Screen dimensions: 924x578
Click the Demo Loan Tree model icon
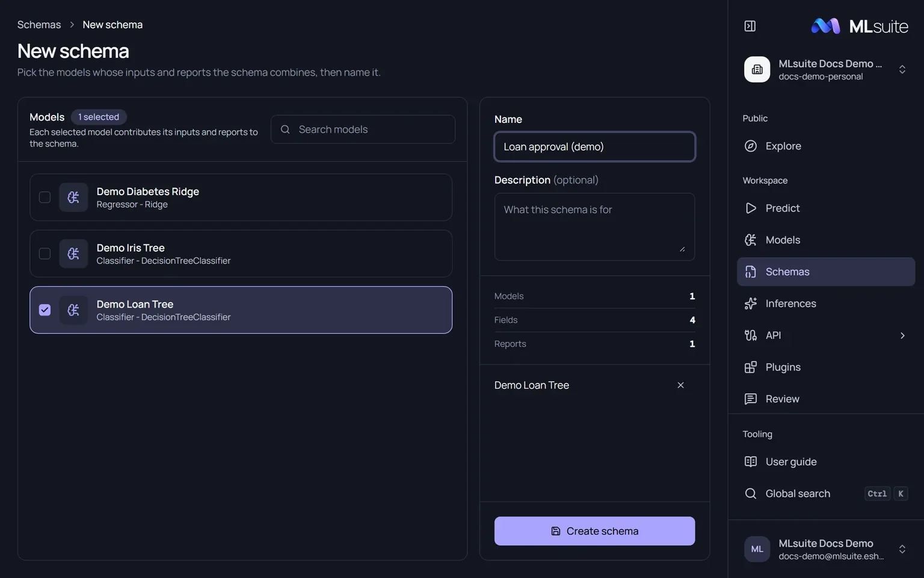pos(73,310)
